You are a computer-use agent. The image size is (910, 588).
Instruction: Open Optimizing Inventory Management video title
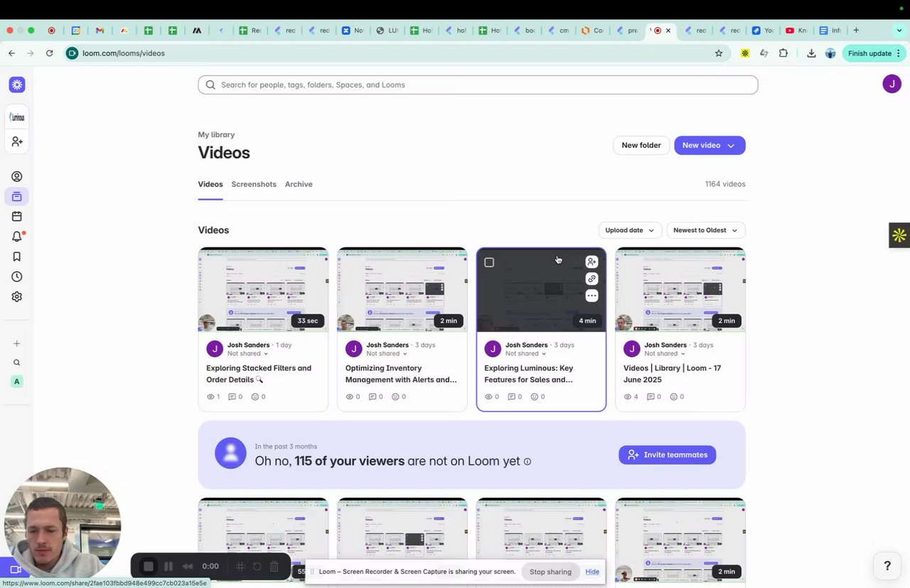coord(401,374)
